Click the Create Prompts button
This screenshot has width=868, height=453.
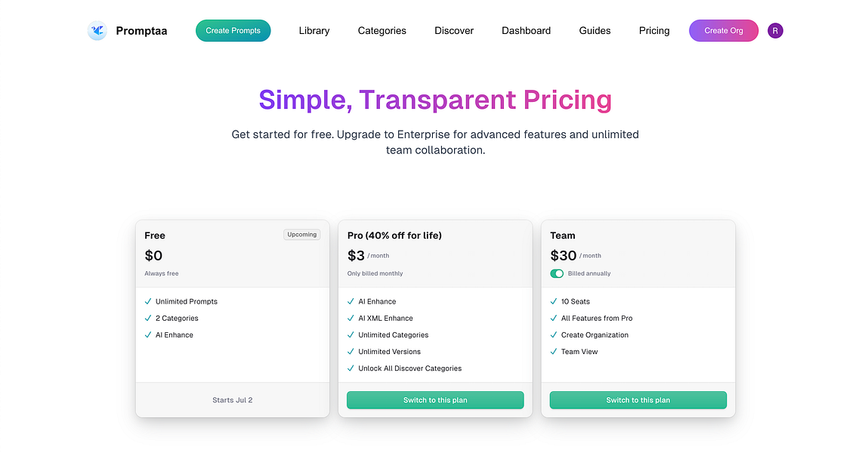pyautogui.click(x=233, y=31)
